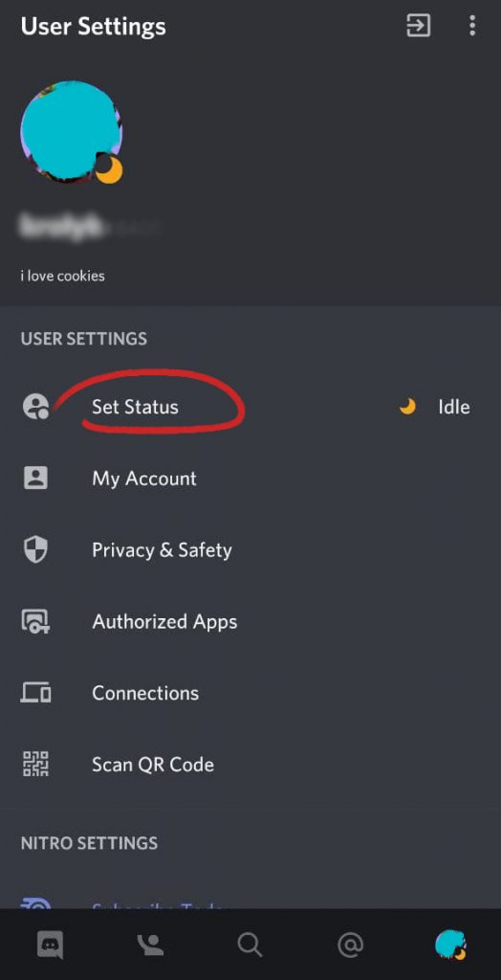Screen dimensions: 501x980
Task: Open My Account settings
Action: click(250, 479)
